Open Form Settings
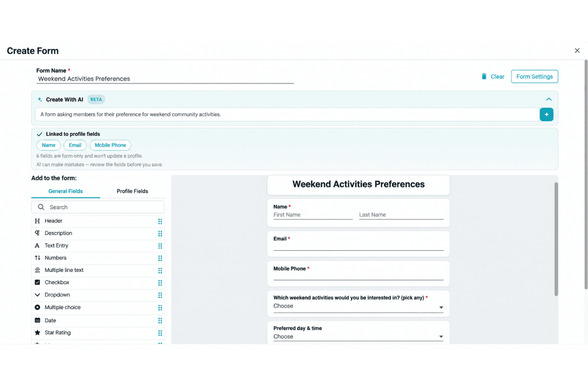 534,76
